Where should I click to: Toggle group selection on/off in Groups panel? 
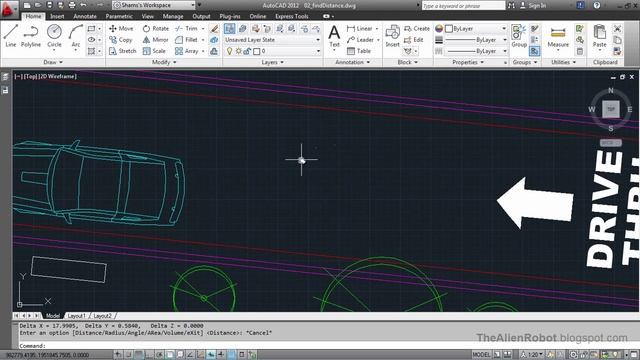point(534,51)
